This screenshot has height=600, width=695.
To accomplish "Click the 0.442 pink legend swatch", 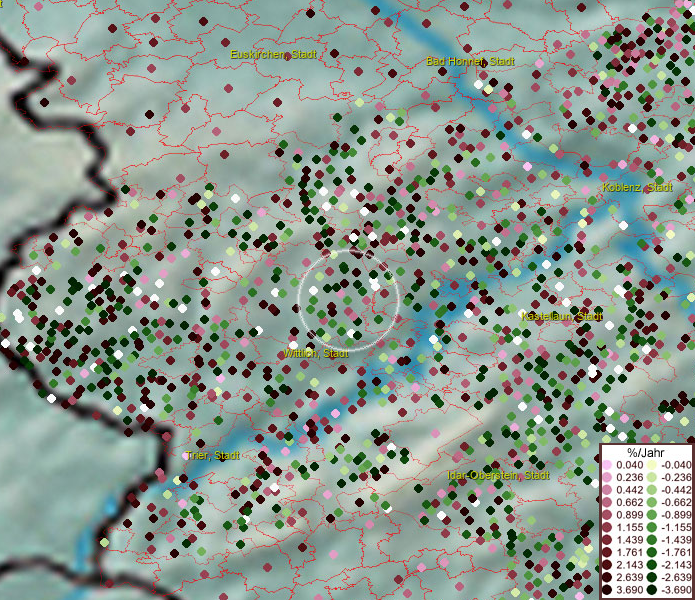I will [x=607, y=489].
